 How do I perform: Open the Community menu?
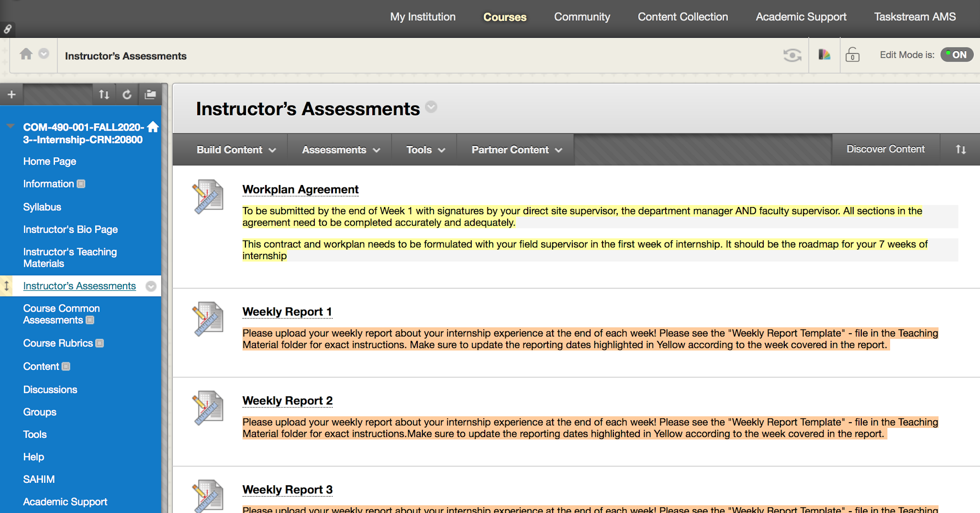tap(581, 17)
